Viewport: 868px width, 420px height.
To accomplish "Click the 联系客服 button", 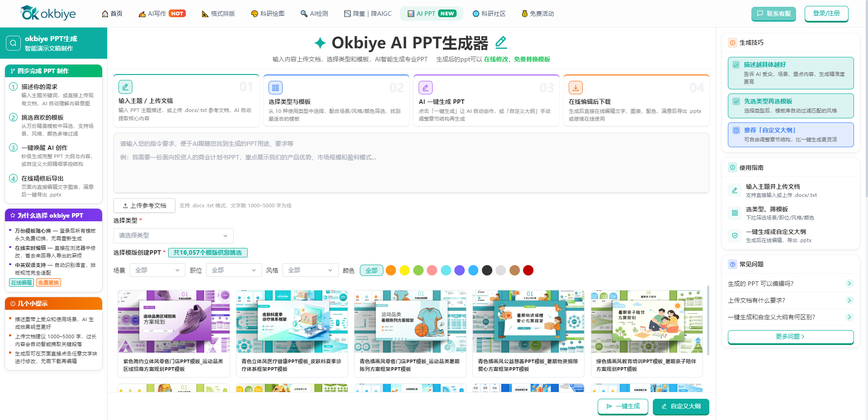I will pos(774,14).
